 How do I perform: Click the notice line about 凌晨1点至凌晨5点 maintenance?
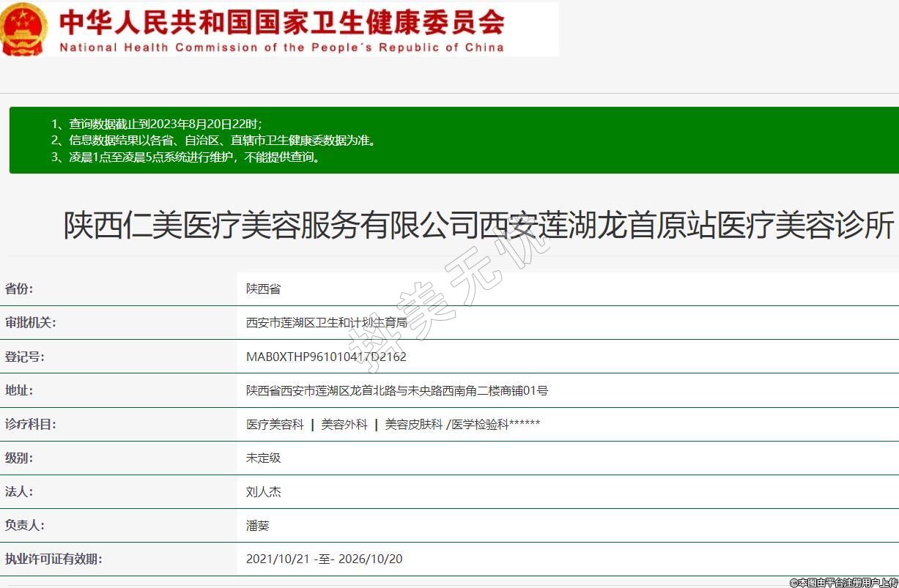(186, 157)
